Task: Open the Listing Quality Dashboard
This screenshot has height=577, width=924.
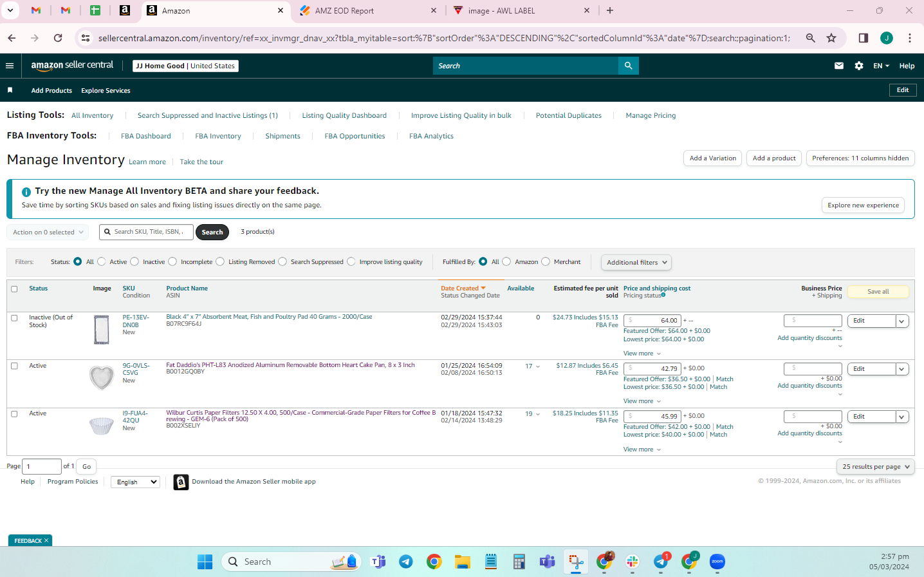Action: pyautogui.click(x=344, y=116)
